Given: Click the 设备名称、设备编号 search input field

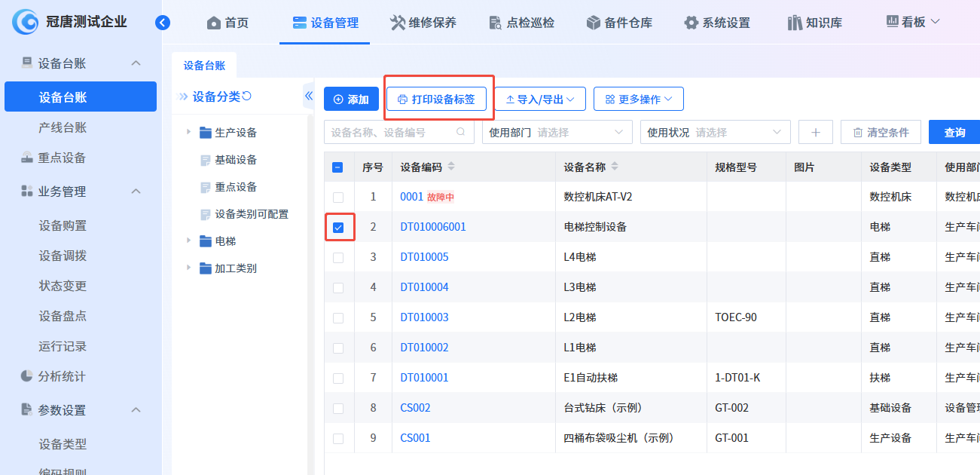Looking at the screenshot, I should [392, 132].
